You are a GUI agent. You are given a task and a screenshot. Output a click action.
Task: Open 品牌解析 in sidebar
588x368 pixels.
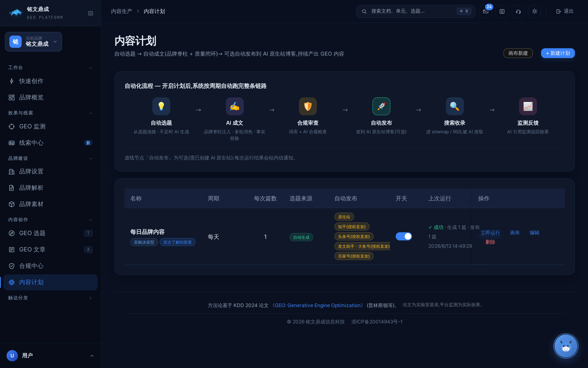pyautogui.click(x=50, y=188)
